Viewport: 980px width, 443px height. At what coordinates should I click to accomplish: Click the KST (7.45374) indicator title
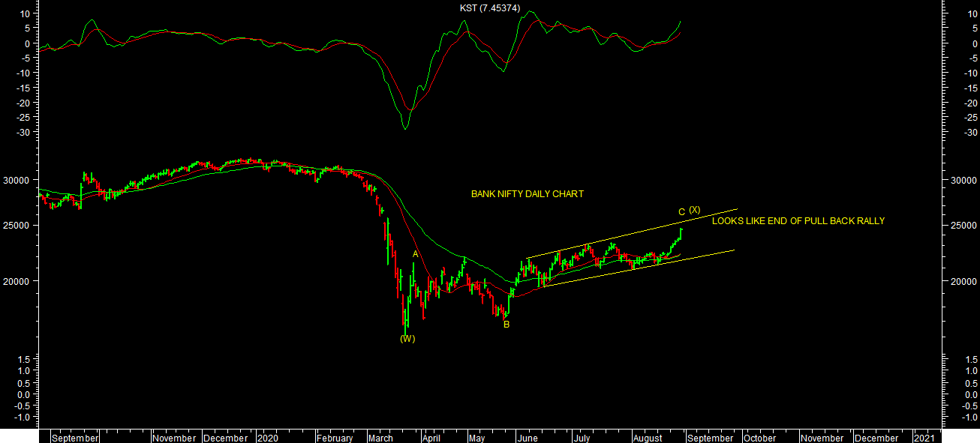click(489, 7)
